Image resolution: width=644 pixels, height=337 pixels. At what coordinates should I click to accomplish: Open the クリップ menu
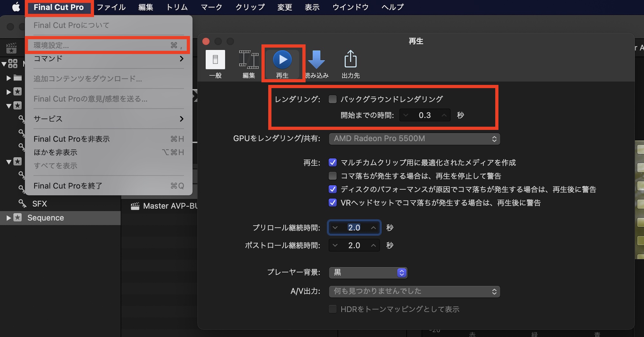(x=250, y=7)
